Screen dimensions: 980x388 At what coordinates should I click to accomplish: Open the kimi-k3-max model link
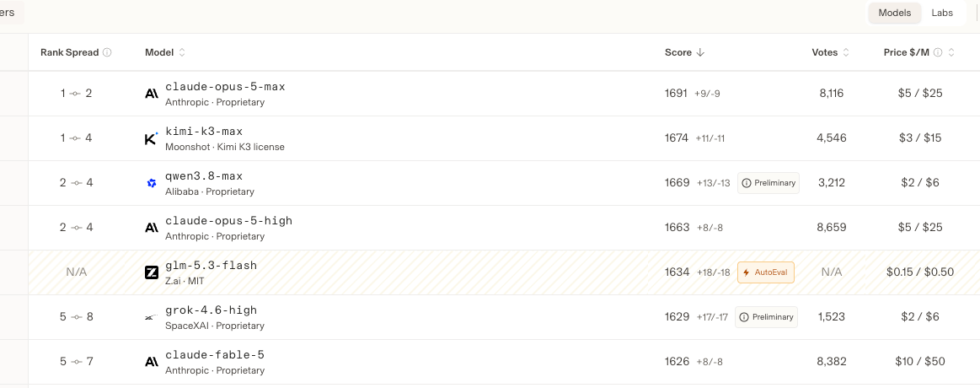pos(204,132)
